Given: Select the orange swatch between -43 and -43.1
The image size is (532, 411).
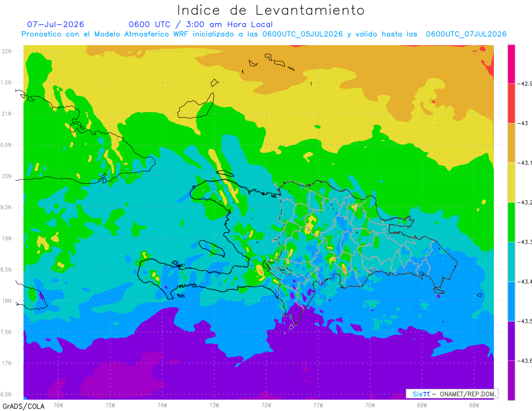Looking at the screenshot, I should pyautogui.click(x=511, y=143).
